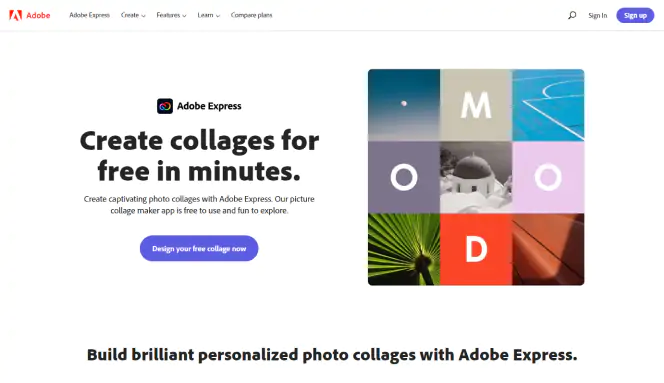This screenshot has height=383, width=664.
Task: Click Design your free collage now
Action: (199, 248)
